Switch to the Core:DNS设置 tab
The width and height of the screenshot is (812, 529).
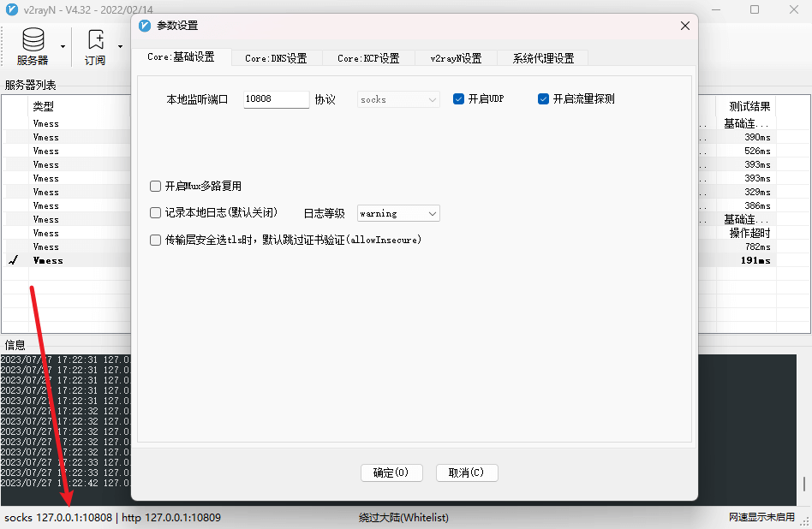(x=278, y=58)
